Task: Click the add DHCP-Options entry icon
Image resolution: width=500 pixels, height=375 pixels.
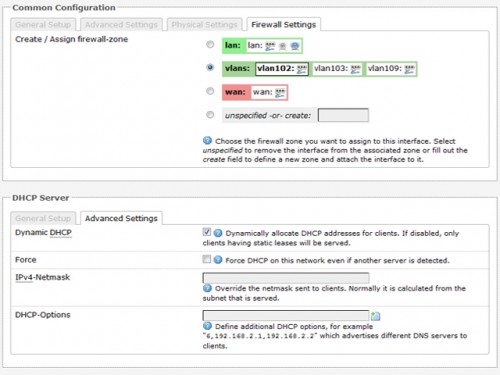Action: 376,316
